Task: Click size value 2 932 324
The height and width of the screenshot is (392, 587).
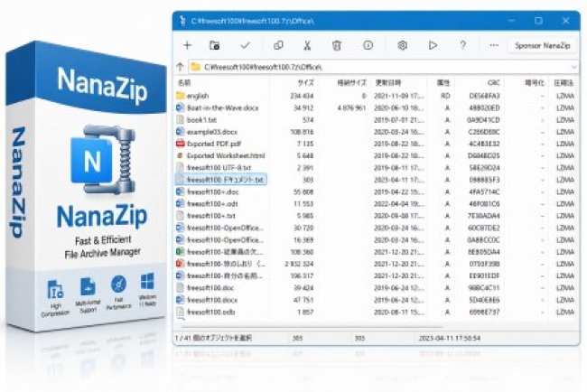Action: 299,264
